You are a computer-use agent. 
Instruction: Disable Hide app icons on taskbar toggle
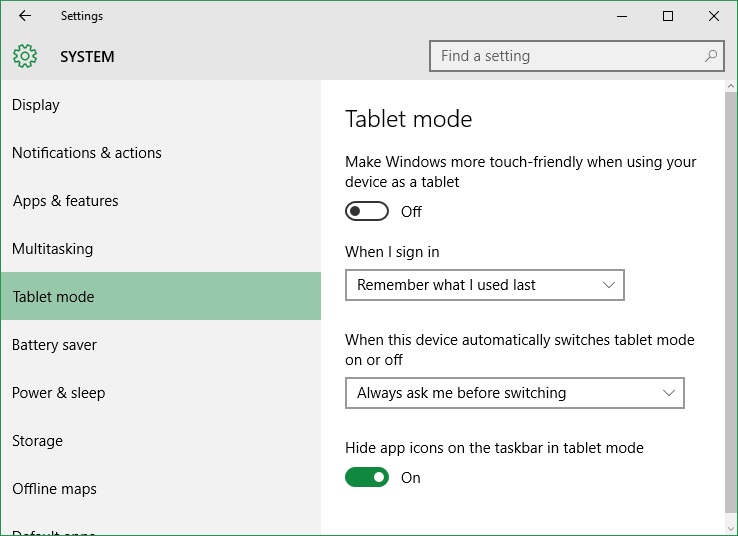coord(367,477)
